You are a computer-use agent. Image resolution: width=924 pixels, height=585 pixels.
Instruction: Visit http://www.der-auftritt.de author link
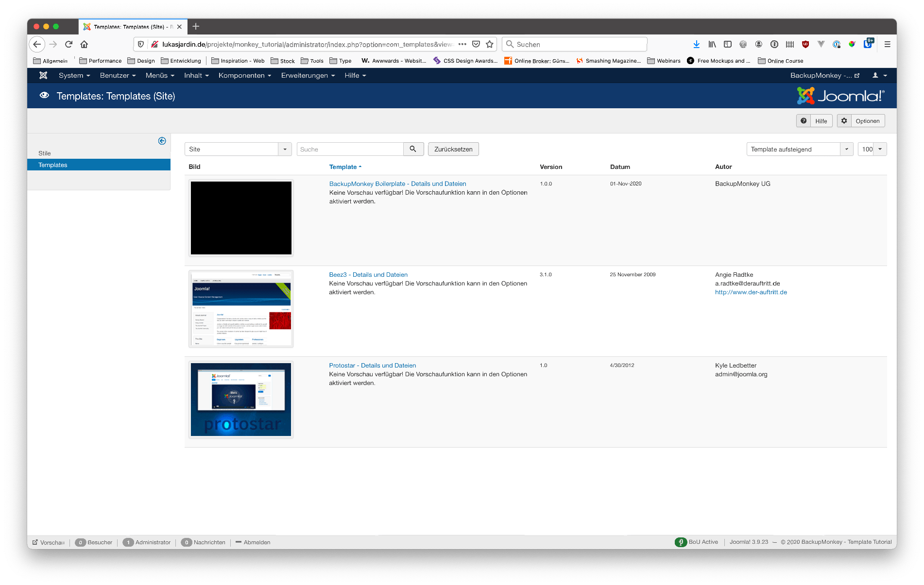pos(751,292)
